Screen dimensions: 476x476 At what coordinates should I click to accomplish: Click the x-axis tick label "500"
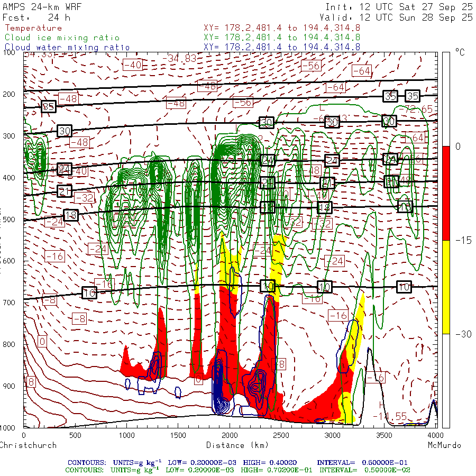tap(75, 435)
